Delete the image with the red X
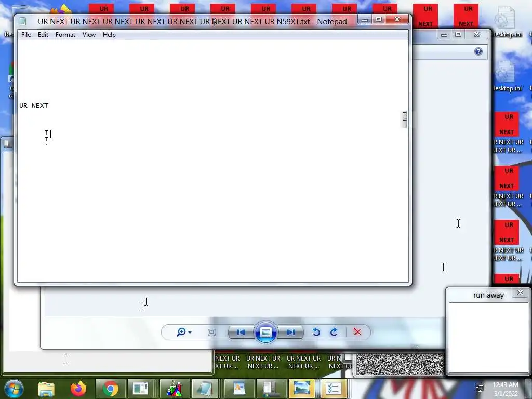The image size is (532, 399). 357,332
